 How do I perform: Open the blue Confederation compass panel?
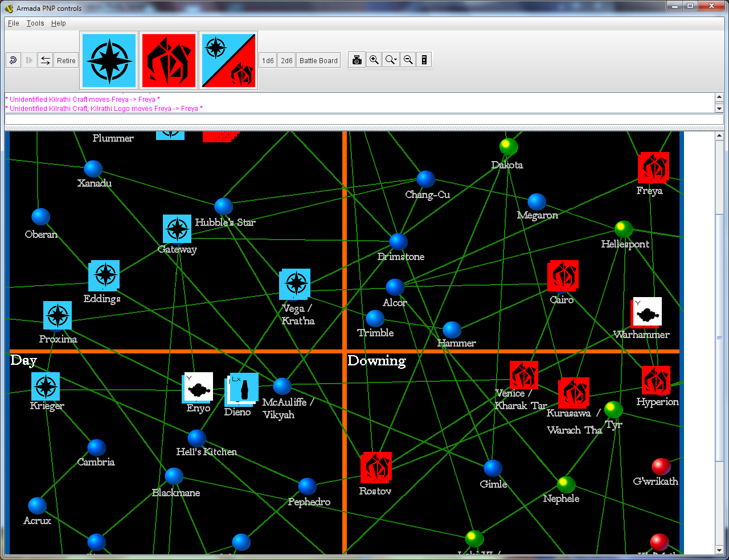point(109,60)
